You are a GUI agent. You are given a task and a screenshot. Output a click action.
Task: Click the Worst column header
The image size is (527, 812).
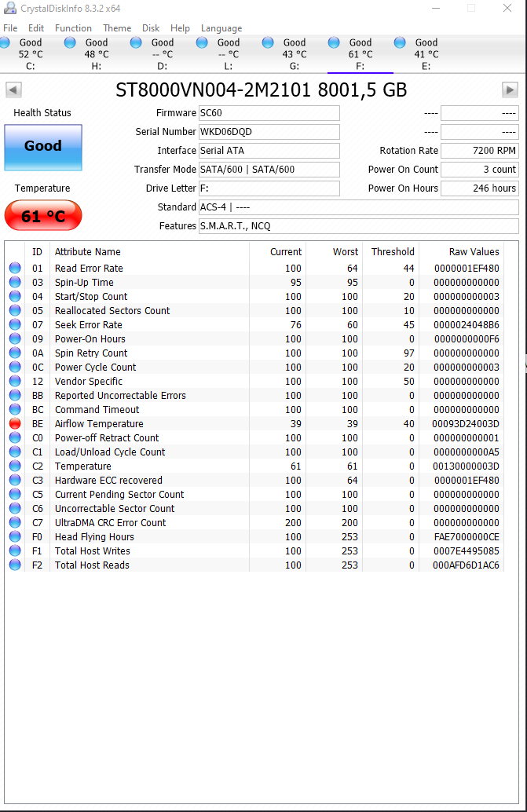pyautogui.click(x=346, y=251)
